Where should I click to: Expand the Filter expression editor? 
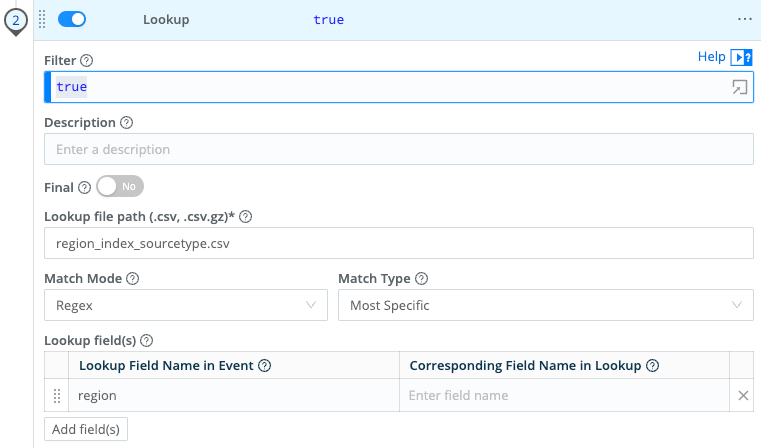739,88
